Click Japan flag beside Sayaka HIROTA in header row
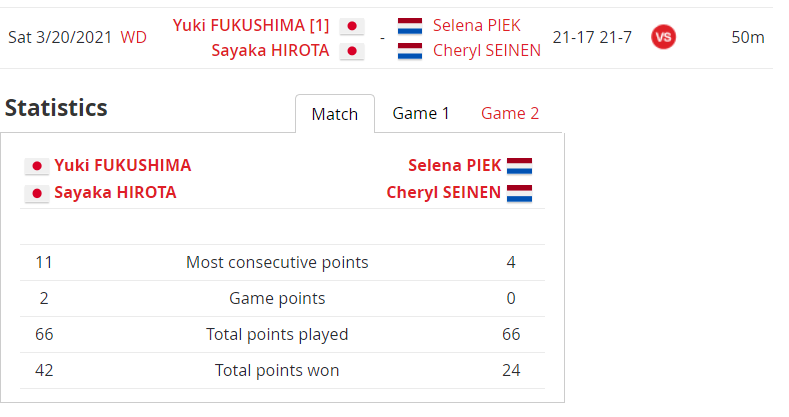The image size is (789, 417). (x=352, y=51)
